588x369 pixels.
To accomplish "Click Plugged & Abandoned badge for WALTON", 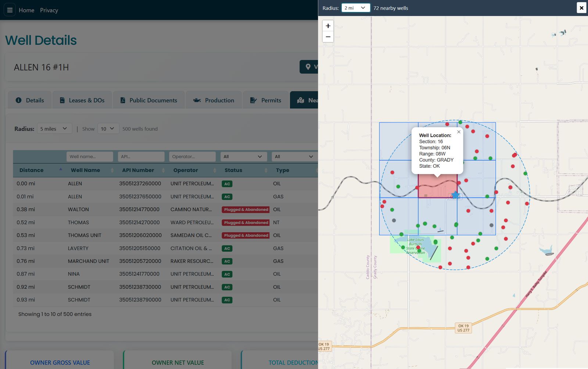I will 246,210.
